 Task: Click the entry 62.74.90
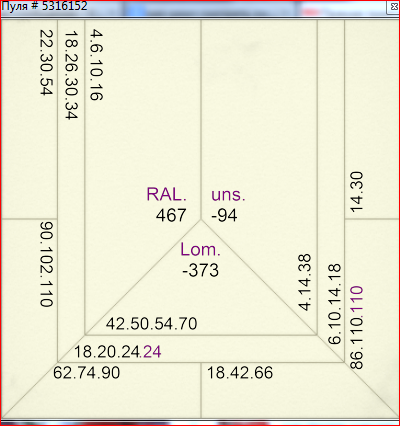coord(87,373)
